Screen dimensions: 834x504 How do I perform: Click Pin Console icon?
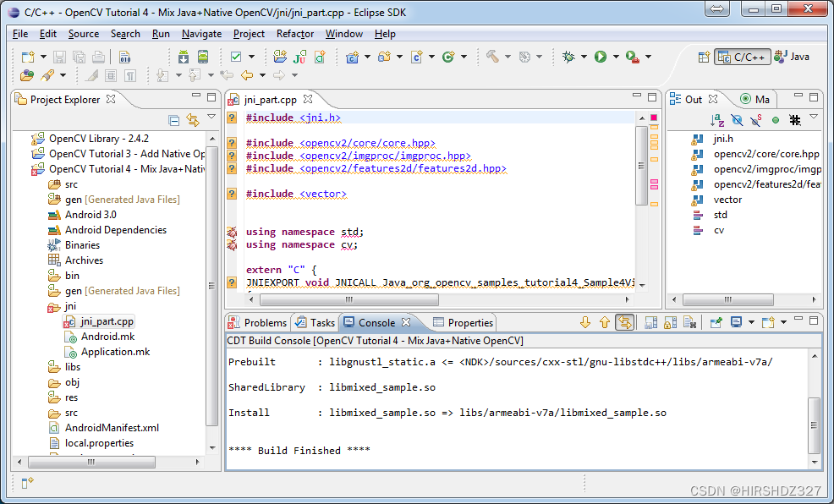coord(716,322)
